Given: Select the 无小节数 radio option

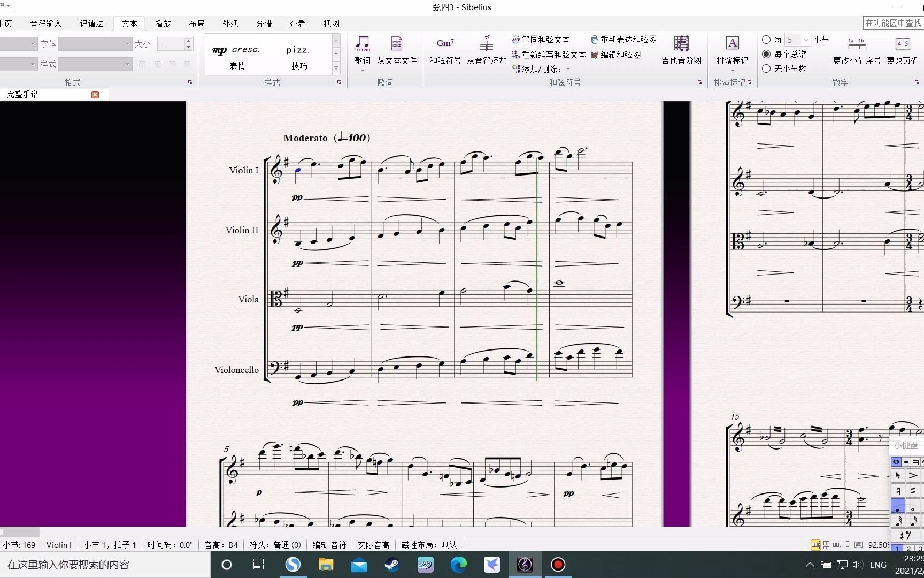Looking at the screenshot, I should click(766, 69).
